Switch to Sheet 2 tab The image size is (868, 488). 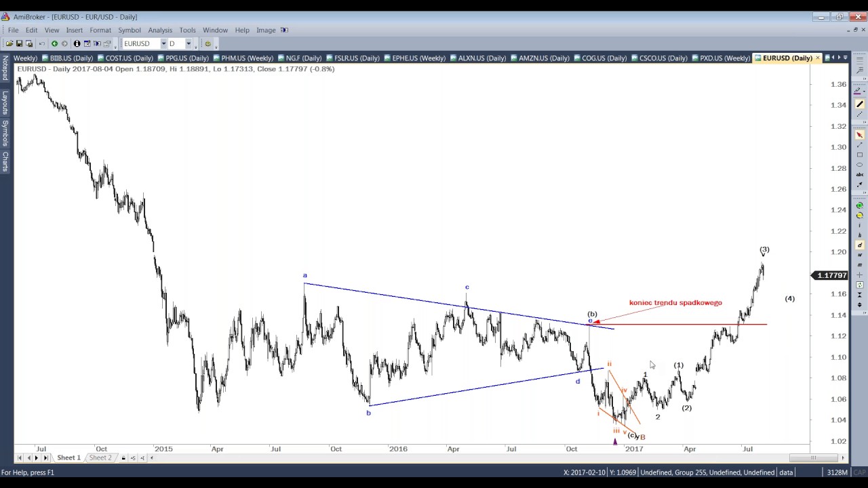[100, 457]
